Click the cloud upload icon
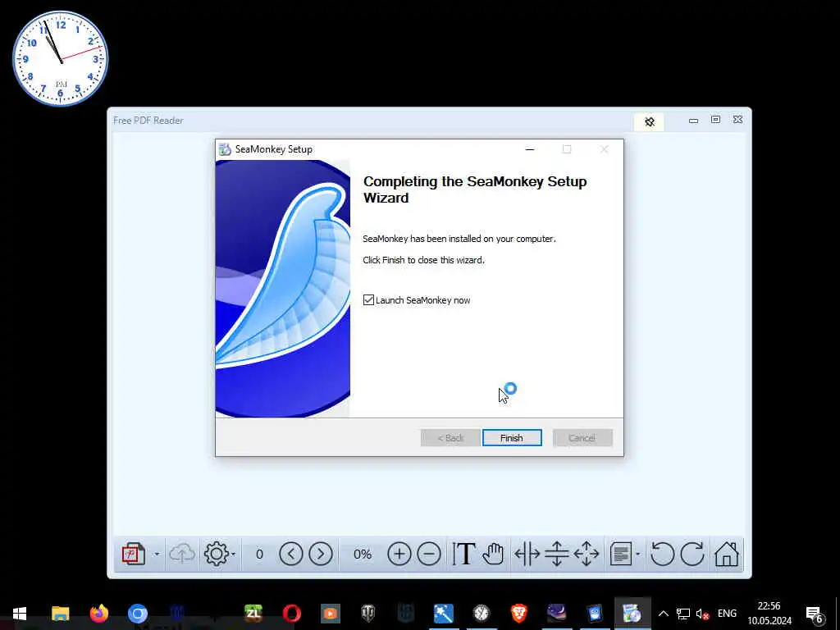 [182, 554]
